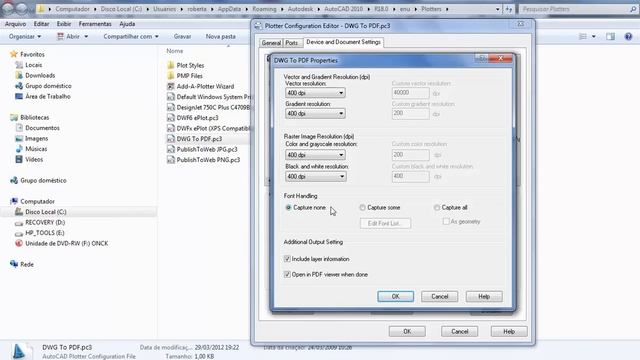The width and height of the screenshot is (640, 360).
Task: Expand the Organizar dropdown
Action: coord(25,36)
